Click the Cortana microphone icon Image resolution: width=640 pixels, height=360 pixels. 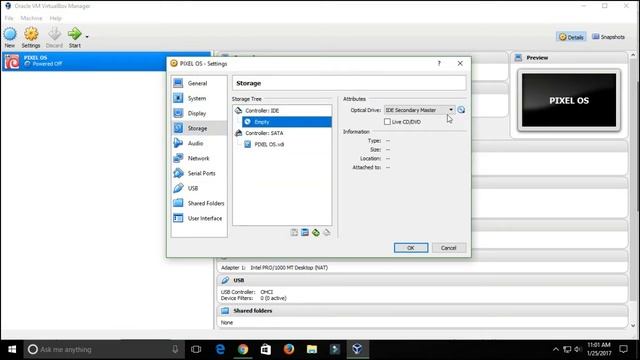point(175,349)
